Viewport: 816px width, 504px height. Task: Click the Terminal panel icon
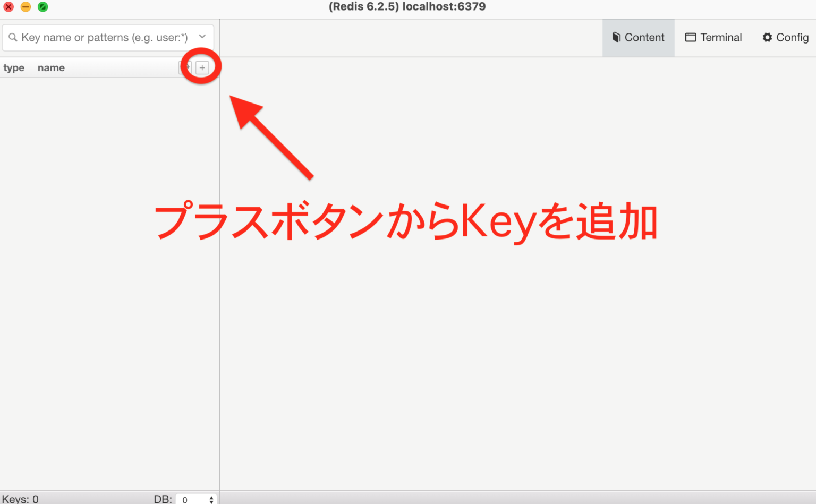click(691, 37)
